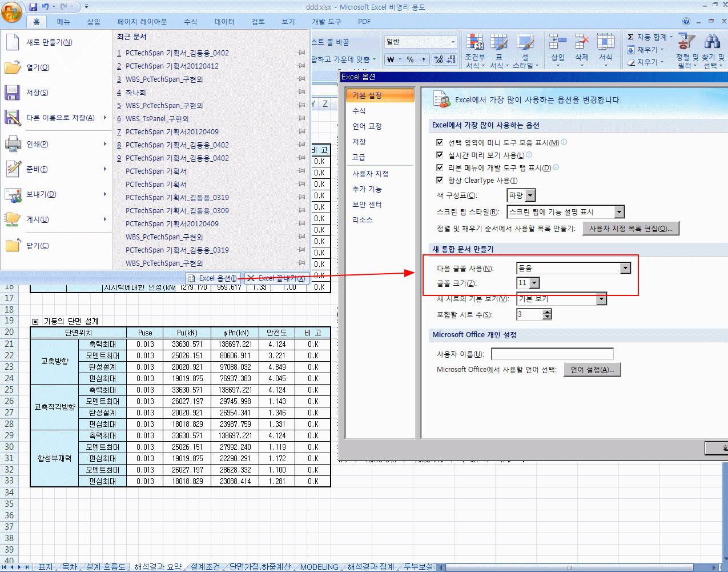
Task: Click the Undo icon in quick access toolbar
Action: pyautogui.click(x=46, y=7)
